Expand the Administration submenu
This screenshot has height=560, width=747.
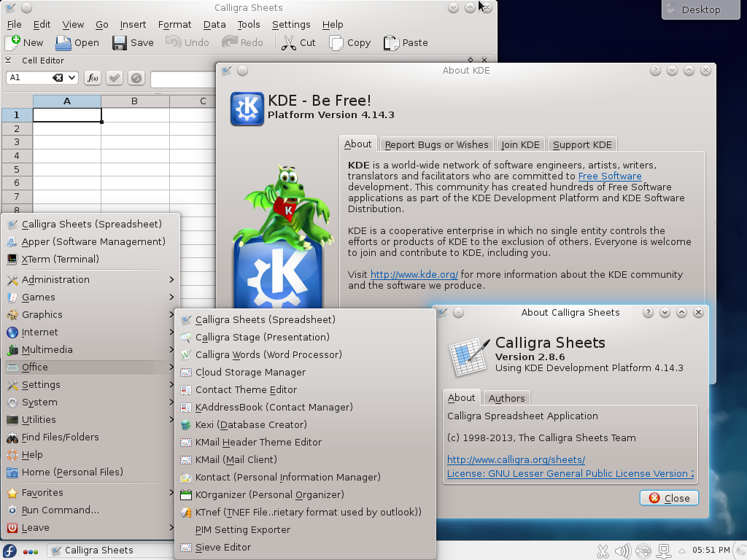point(91,279)
